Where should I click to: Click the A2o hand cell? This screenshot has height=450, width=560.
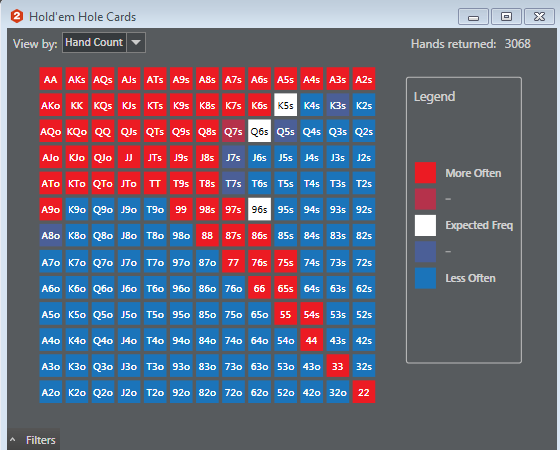coord(51,392)
